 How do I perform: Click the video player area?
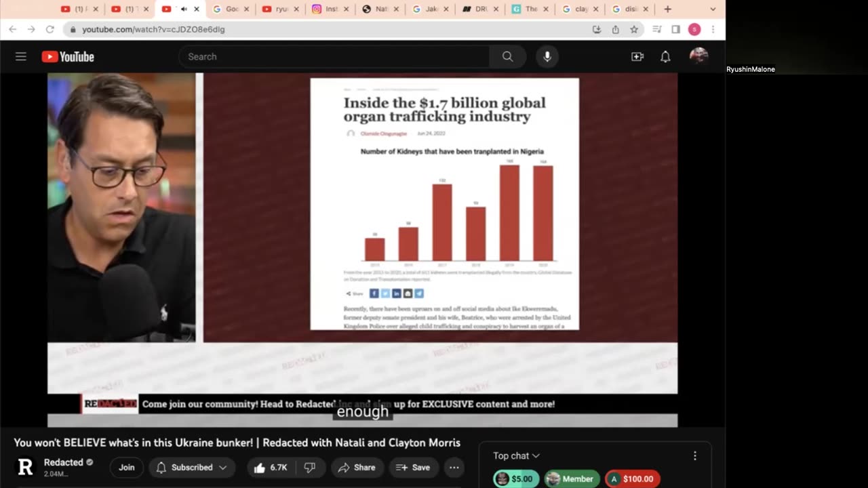pos(362,250)
